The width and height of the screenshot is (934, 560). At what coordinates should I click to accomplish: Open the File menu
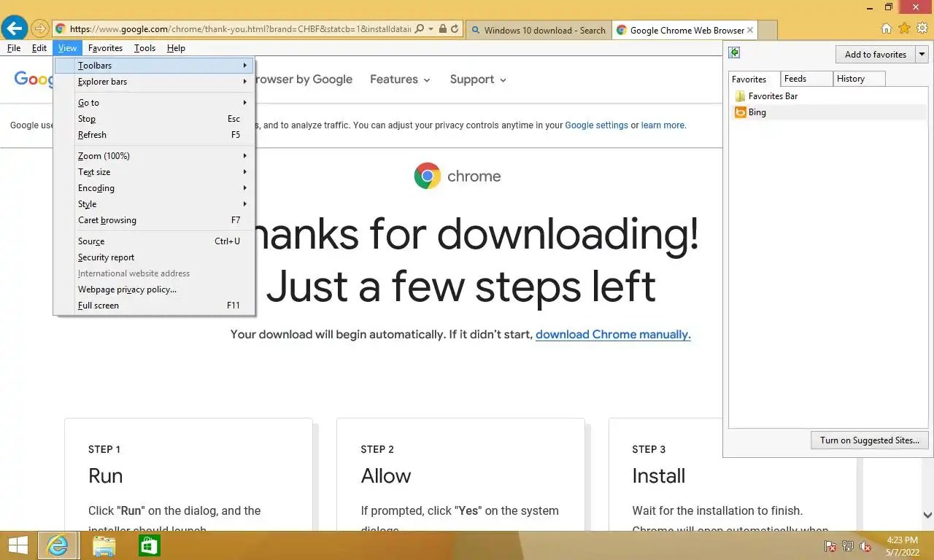(x=14, y=48)
